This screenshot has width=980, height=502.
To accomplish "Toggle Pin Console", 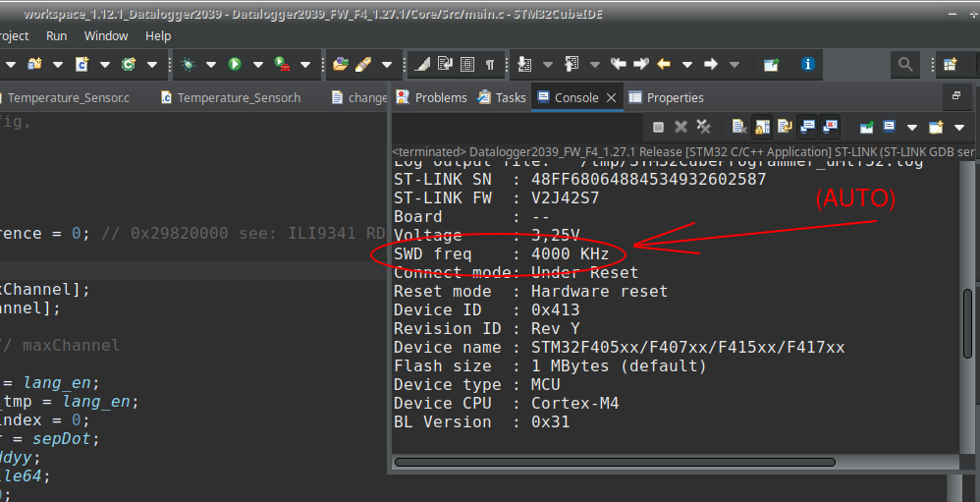I will pos(866,128).
